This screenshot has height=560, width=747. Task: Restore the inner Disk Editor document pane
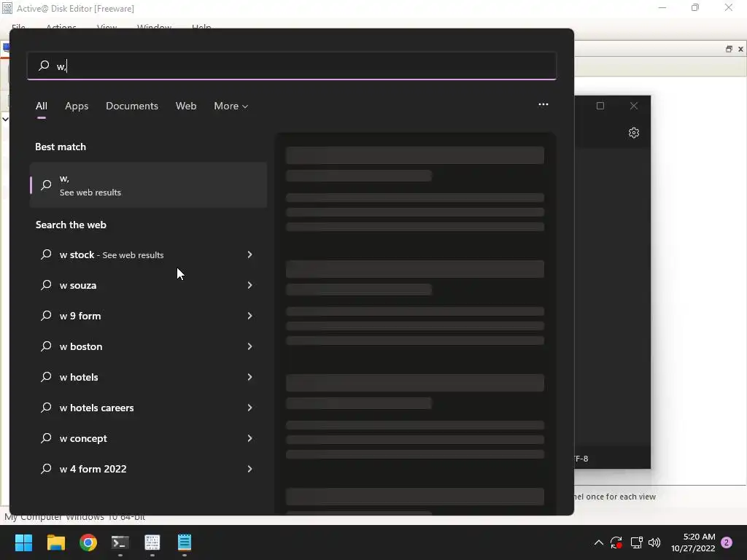click(729, 49)
